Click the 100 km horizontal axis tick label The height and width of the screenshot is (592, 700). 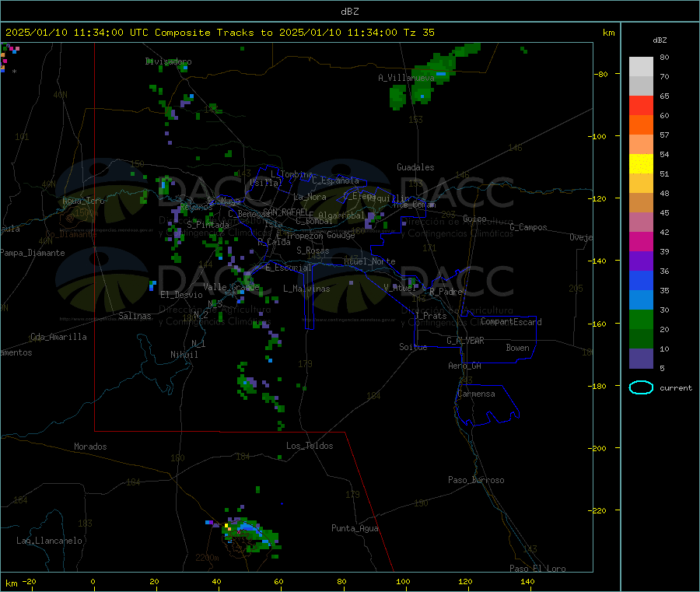coord(403,582)
